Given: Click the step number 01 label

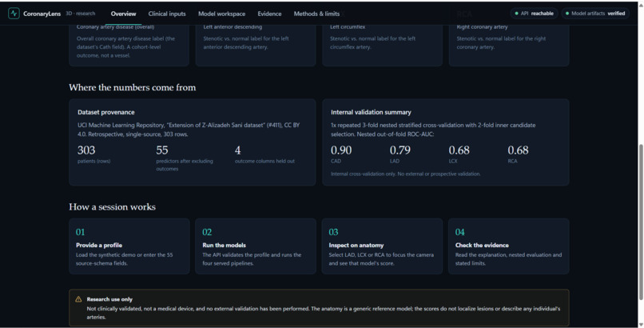Looking at the screenshot, I should coord(80,232).
